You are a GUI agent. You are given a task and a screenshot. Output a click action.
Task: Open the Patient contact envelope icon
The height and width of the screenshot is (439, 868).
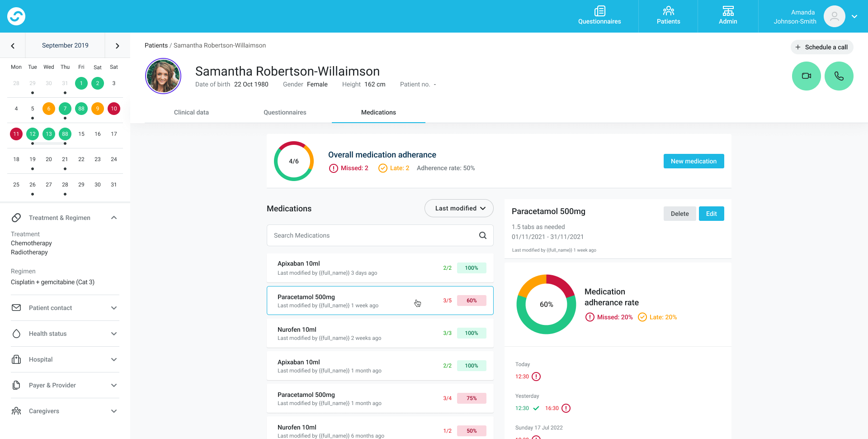[16, 308]
